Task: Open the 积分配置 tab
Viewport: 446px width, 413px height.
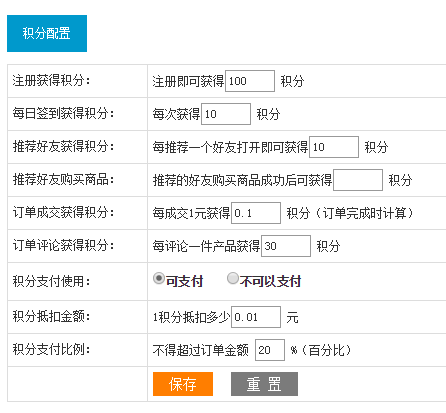Action: tap(47, 33)
